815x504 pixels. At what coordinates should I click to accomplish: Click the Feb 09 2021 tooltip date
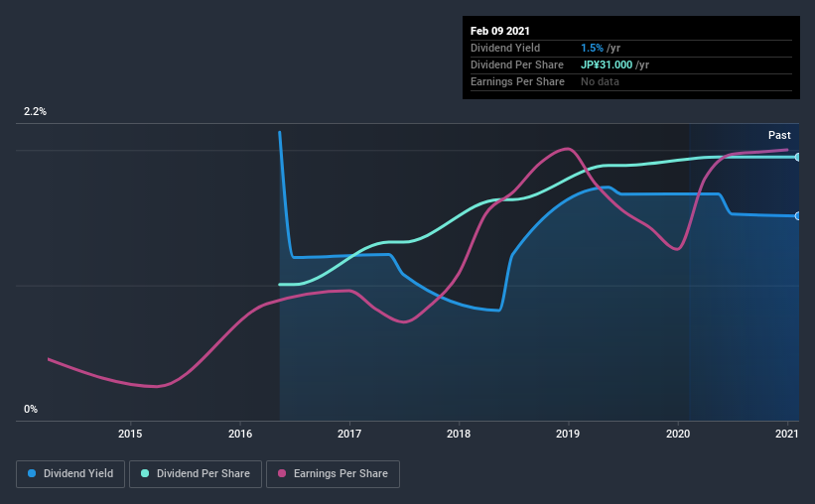(500, 31)
